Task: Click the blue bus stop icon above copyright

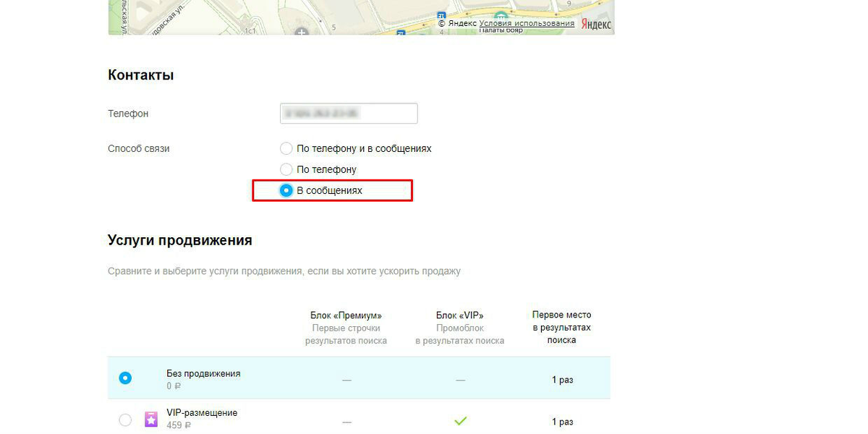Action: click(441, 15)
